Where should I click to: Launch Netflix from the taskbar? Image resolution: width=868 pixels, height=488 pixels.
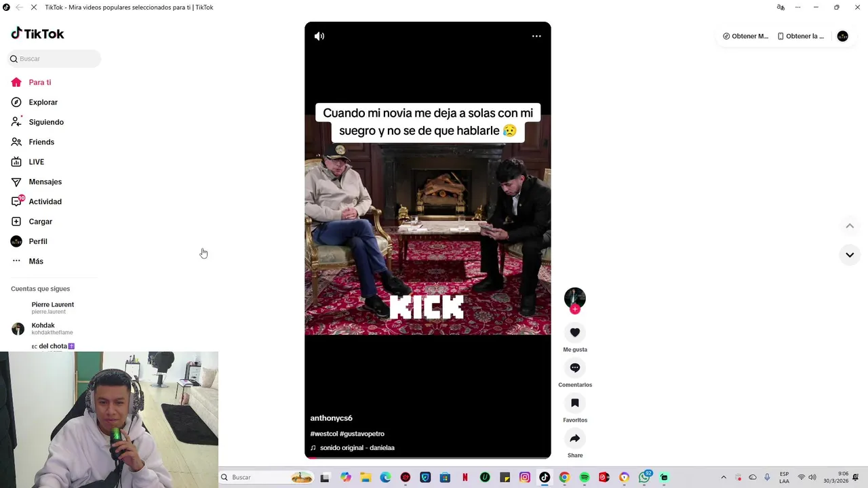click(465, 478)
